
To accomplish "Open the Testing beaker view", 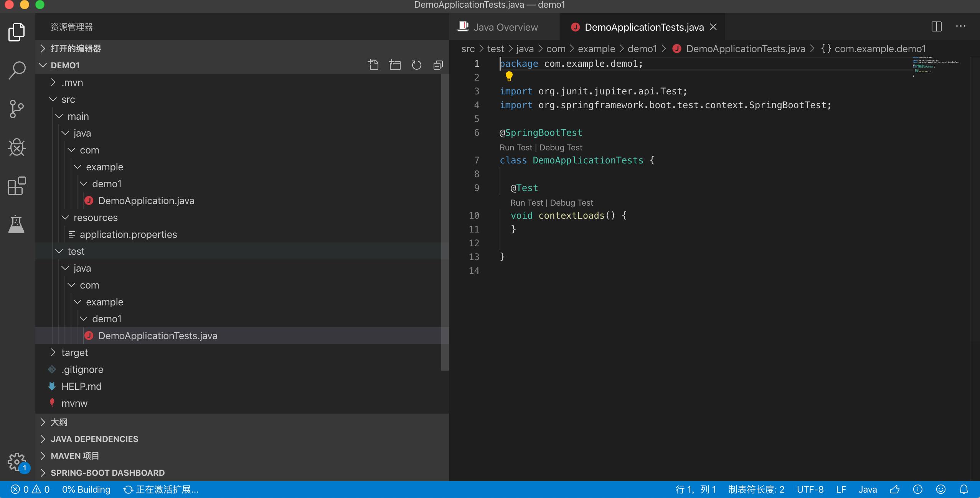I will point(16,224).
